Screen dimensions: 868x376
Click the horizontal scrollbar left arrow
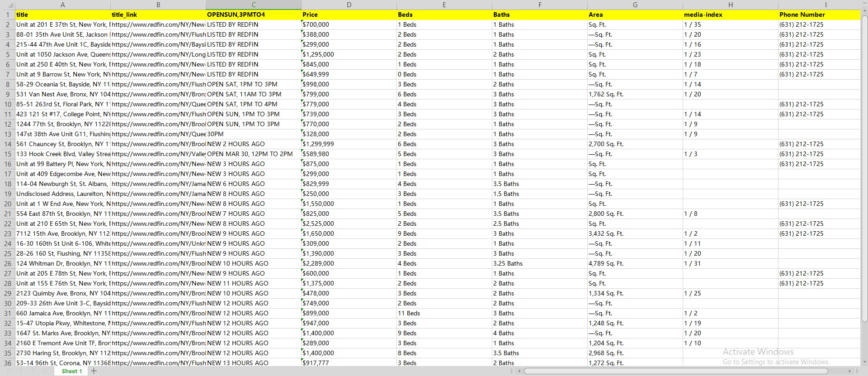click(519, 371)
